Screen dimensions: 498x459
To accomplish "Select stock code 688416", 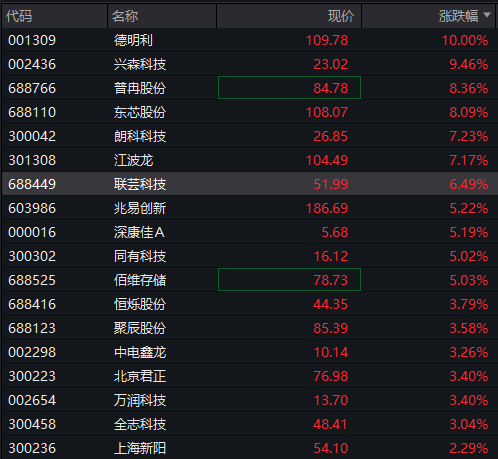I will coord(32,304).
